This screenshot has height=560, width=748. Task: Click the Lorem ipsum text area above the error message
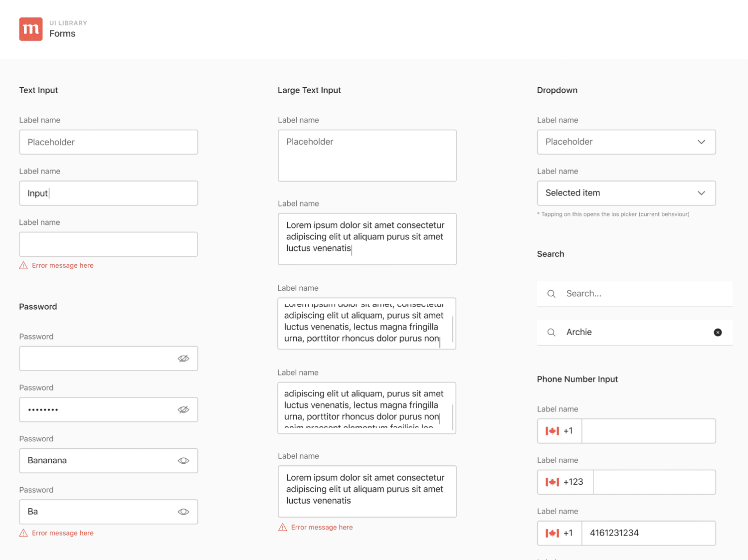click(367, 492)
